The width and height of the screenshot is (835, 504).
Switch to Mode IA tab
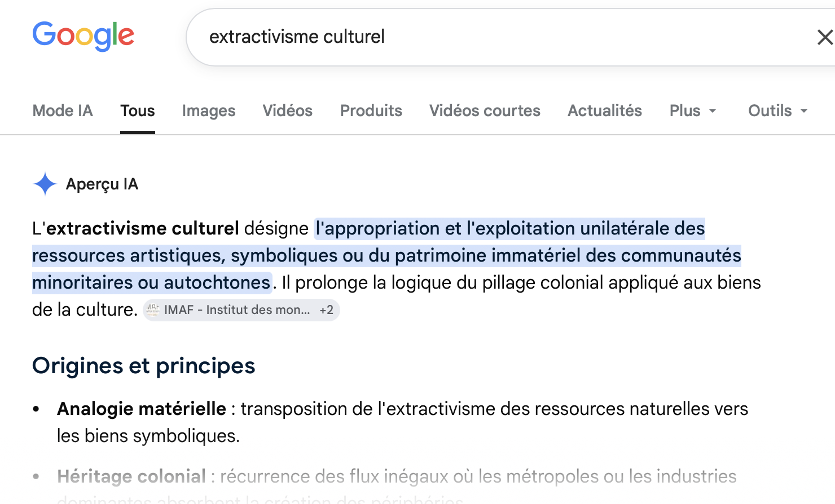coord(63,110)
